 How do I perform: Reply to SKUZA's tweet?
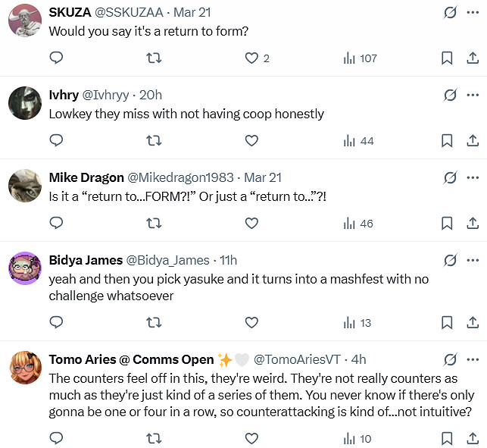56,58
